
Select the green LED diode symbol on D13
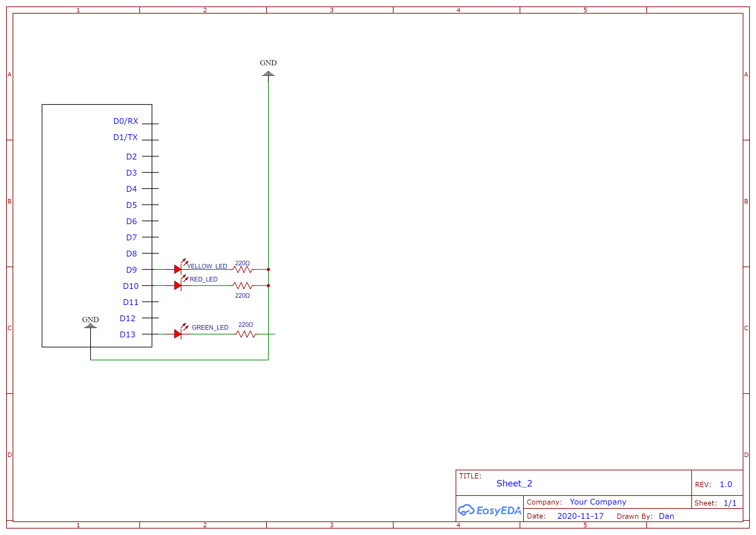click(178, 334)
